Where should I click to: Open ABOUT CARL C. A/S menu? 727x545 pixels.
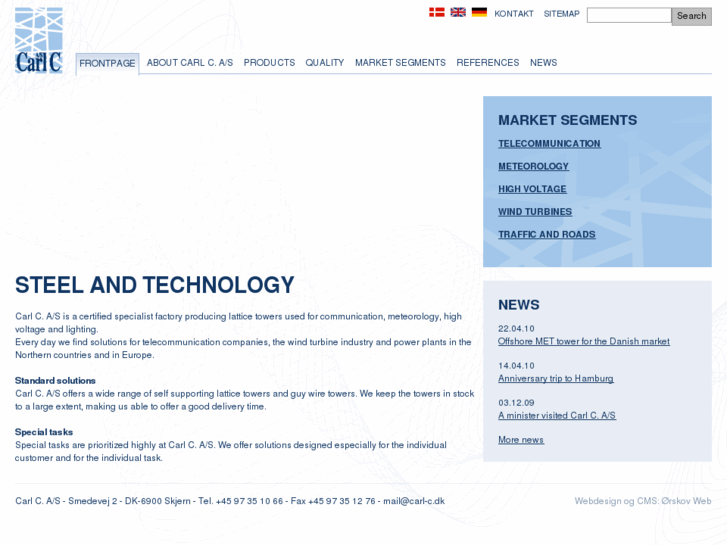[x=190, y=63]
